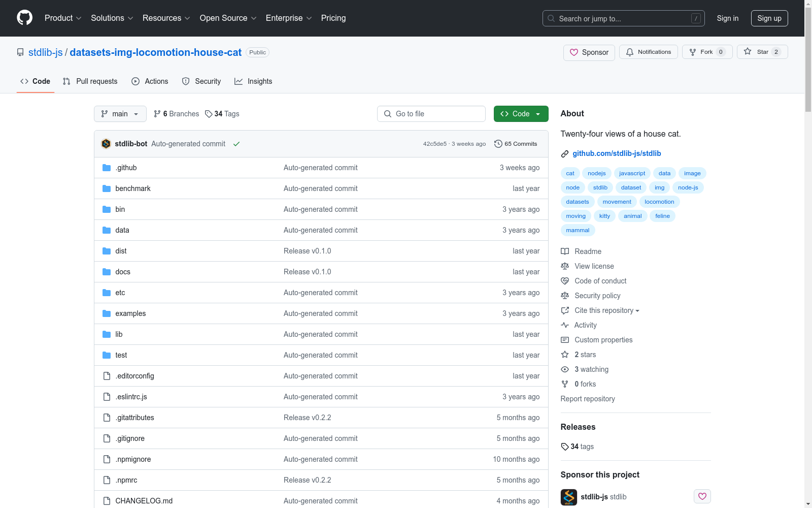The width and height of the screenshot is (812, 508).
Task: Click the View license scale icon
Action: tap(565, 266)
